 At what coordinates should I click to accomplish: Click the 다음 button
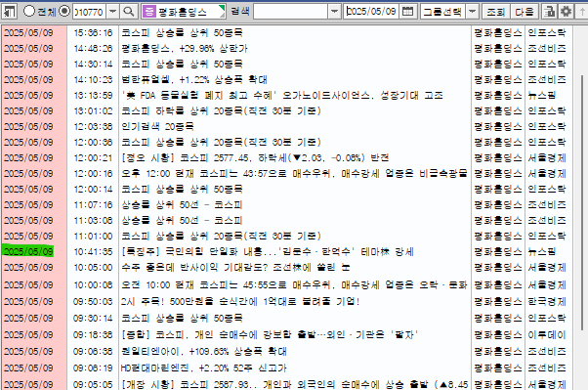pos(525,12)
